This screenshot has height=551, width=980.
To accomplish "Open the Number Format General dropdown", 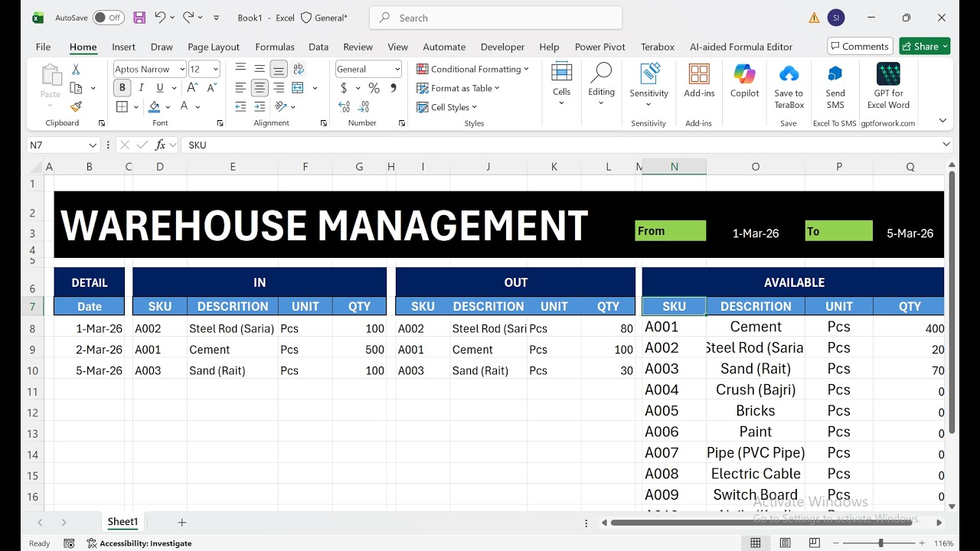I will [x=397, y=69].
